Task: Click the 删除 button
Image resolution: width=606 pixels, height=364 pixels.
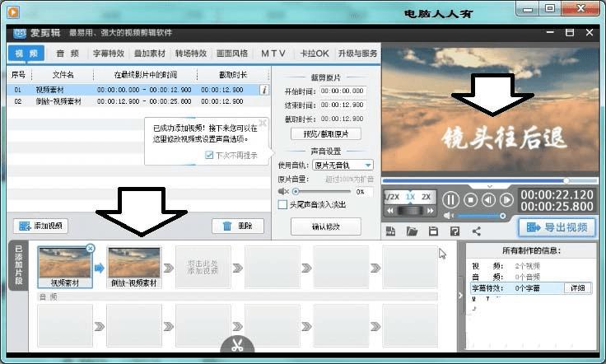Action: tap(238, 226)
